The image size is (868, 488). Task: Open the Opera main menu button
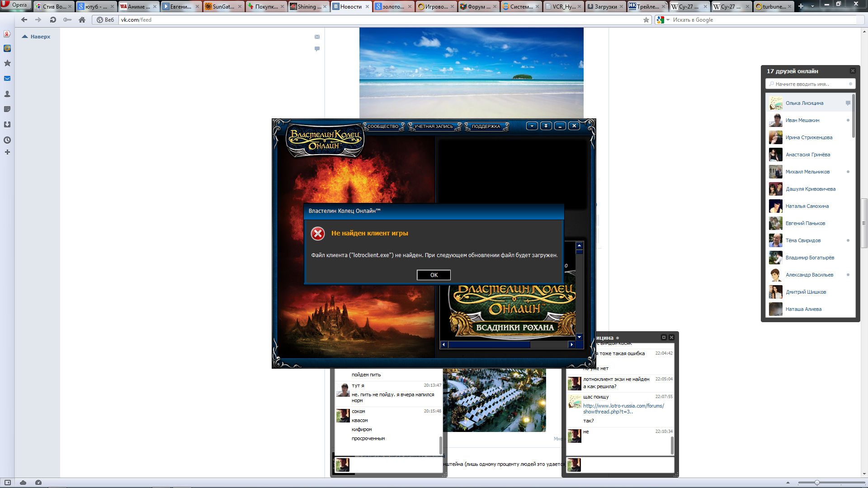pos(16,5)
